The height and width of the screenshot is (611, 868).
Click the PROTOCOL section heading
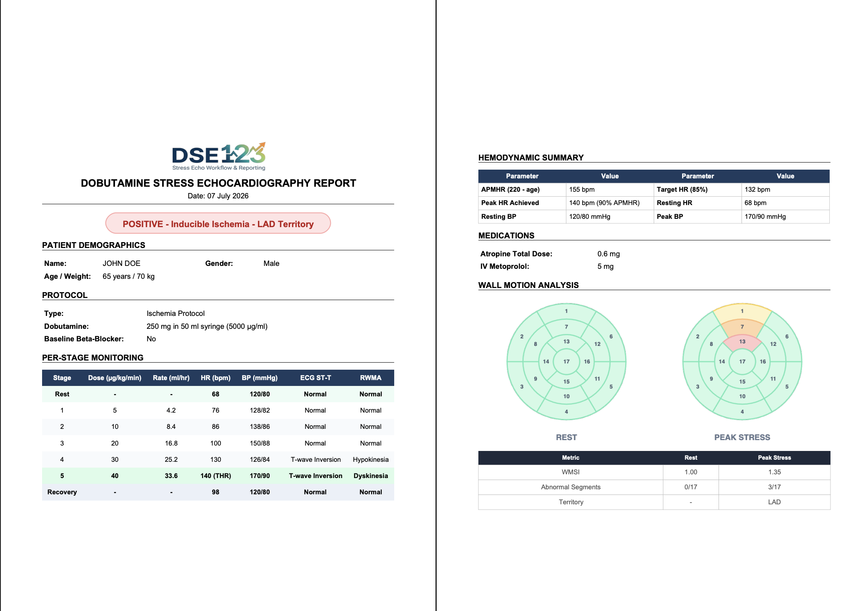[x=65, y=295]
